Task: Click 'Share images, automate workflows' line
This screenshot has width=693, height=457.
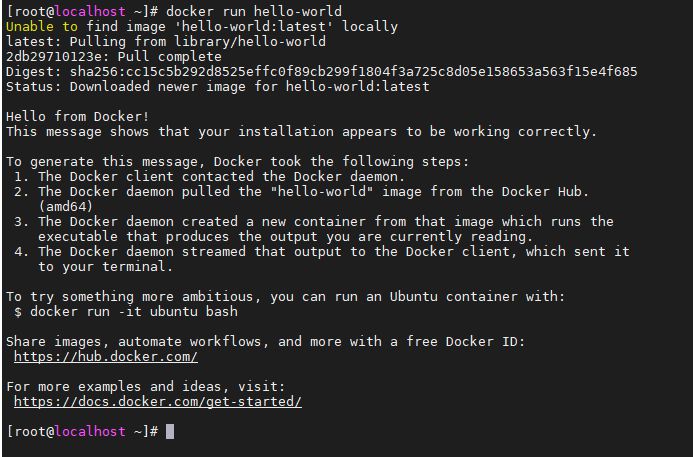Action: click(x=266, y=342)
